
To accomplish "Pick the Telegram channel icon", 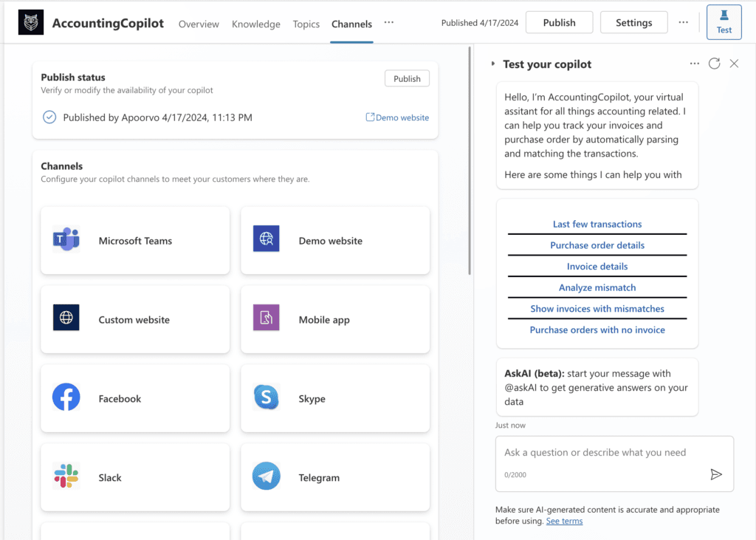I will click(x=266, y=476).
